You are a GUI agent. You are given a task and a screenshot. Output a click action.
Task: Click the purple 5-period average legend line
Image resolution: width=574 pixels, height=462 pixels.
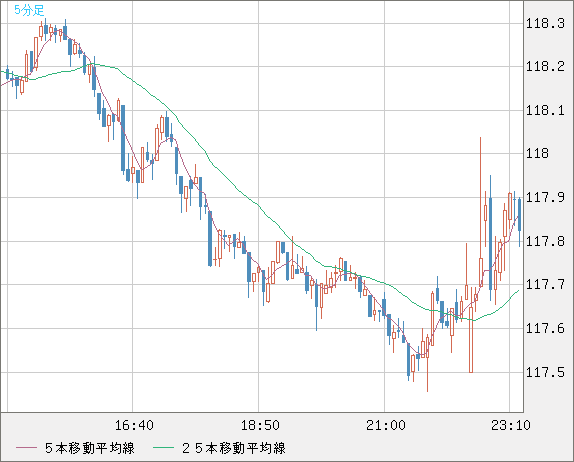click(26, 448)
